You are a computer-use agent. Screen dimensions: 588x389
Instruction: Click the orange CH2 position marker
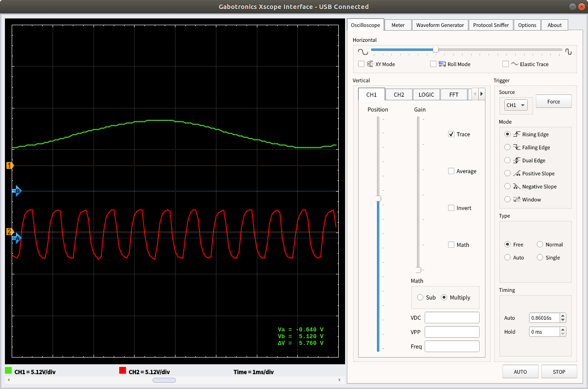click(10, 232)
